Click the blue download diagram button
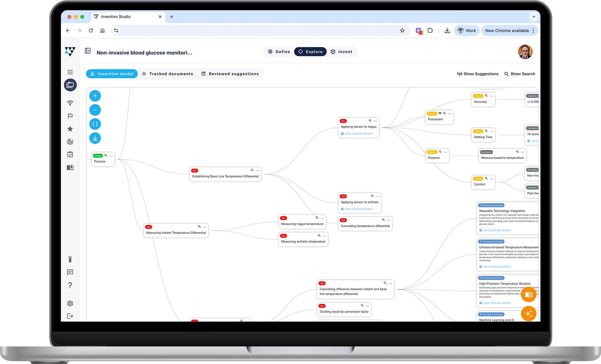Screen dimensions: 601x364 95,138
